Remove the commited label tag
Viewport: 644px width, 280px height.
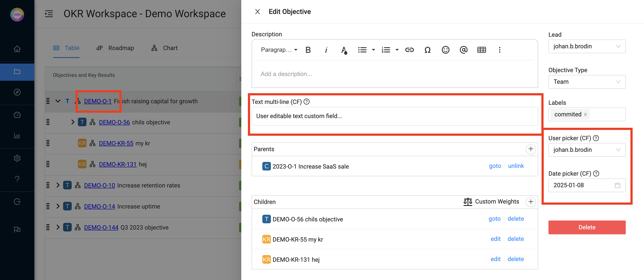(585, 114)
